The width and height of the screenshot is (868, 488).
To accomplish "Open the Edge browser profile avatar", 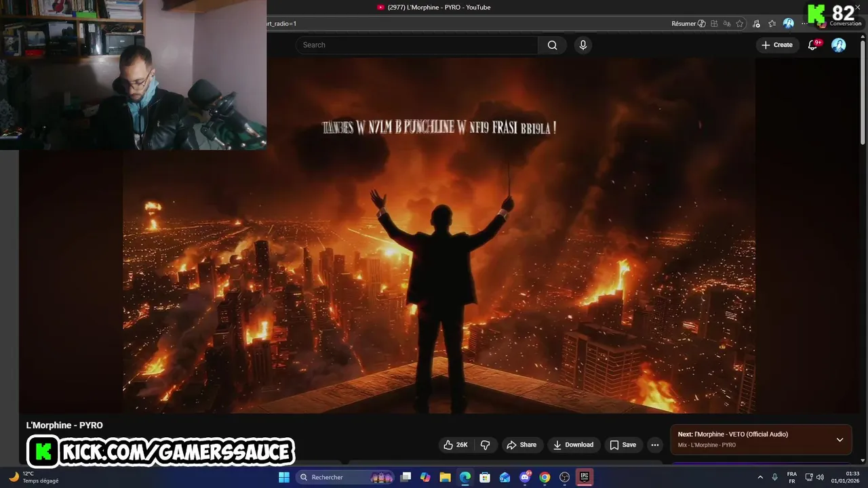I will [788, 24].
